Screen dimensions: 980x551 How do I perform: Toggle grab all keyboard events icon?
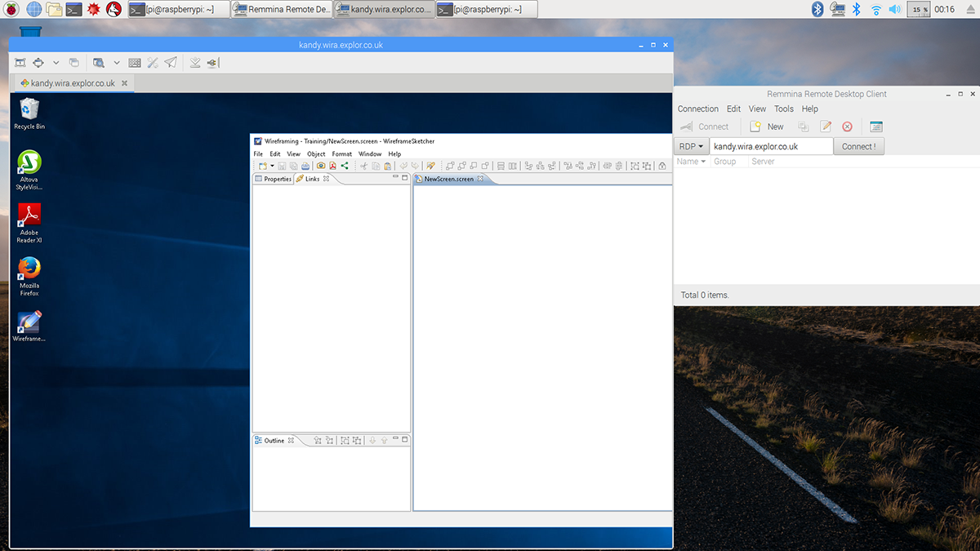(x=135, y=63)
